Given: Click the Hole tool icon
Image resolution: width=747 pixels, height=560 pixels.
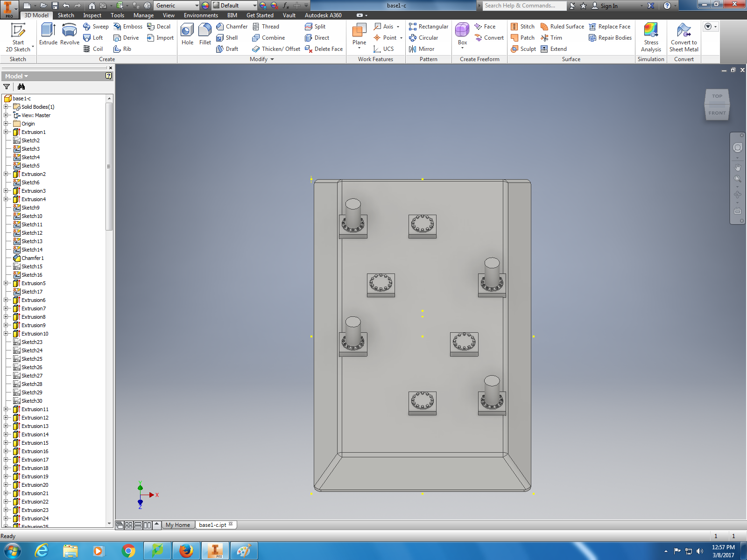Looking at the screenshot, I should pyautogui.click(x=187, y=34).
